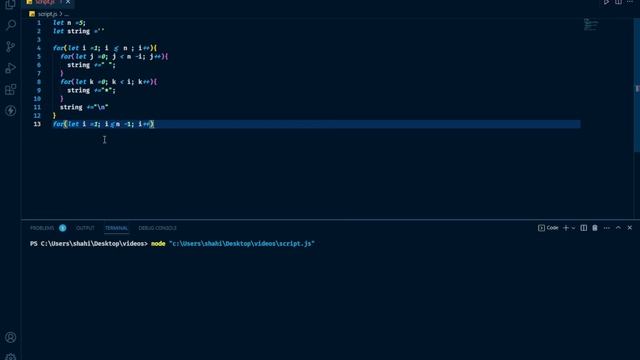Image resolution: width=640 pixels, height=360 pixels.
Task: Click the script.js path in terminal
Action: (242, 244)
